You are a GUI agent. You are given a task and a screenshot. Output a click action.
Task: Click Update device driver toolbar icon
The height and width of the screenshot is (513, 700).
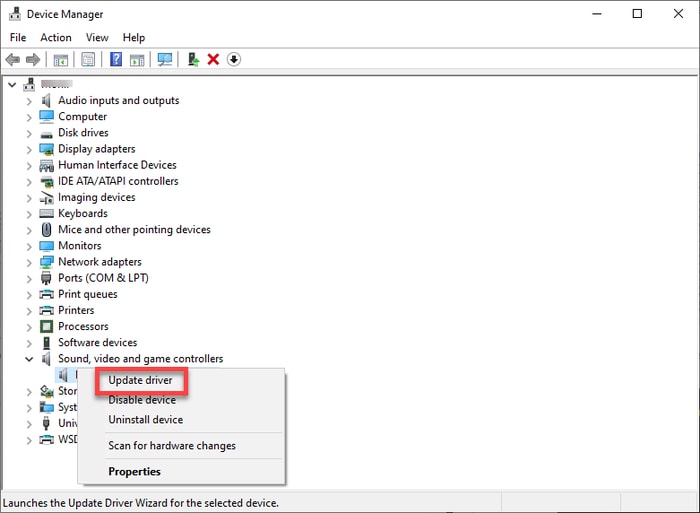tap(193, 59)
